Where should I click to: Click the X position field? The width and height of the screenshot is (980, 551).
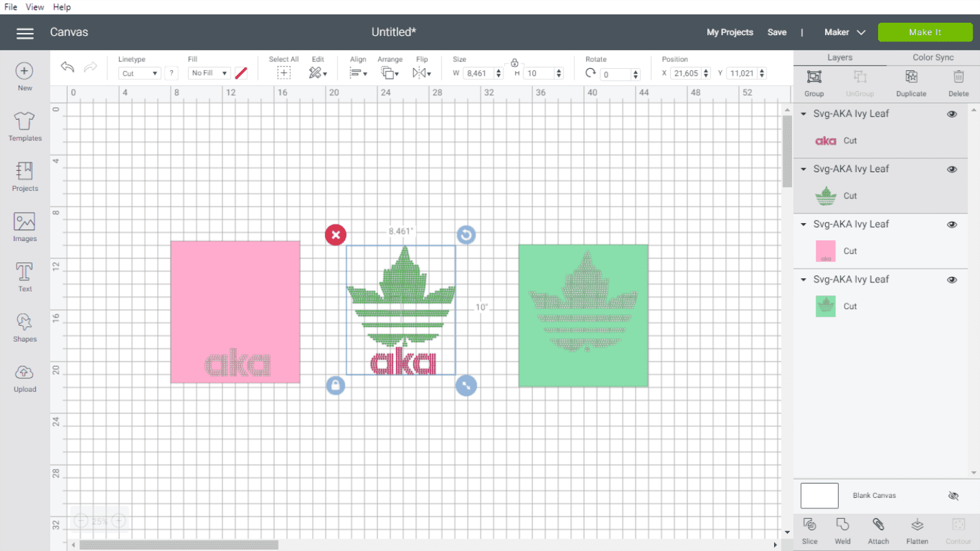(685, 73)
